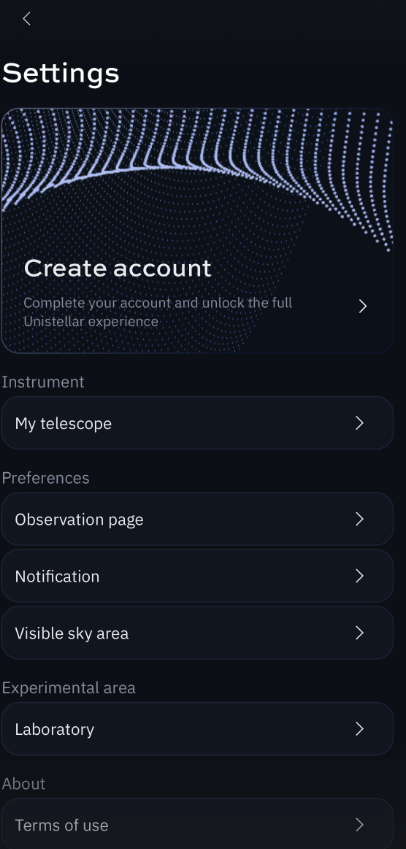The width and height of the screenshot is (406, 849).
Task: Open Observation page preferences
Action: click(x=197, y=519)
